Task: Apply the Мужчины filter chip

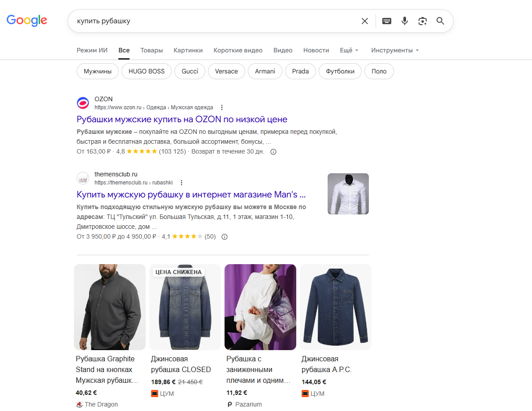Action: 98,71
